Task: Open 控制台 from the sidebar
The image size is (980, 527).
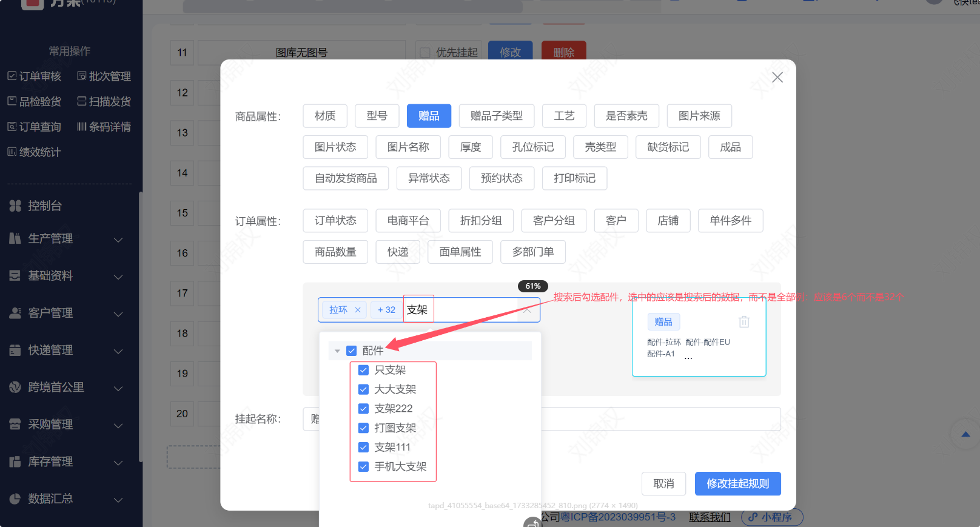Action: coord(45,206)
